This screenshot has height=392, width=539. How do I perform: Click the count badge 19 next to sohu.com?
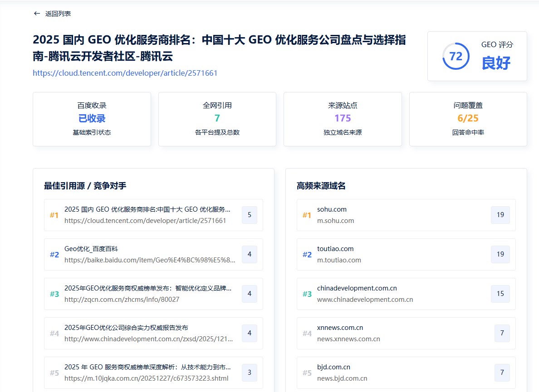click(500, 215)
